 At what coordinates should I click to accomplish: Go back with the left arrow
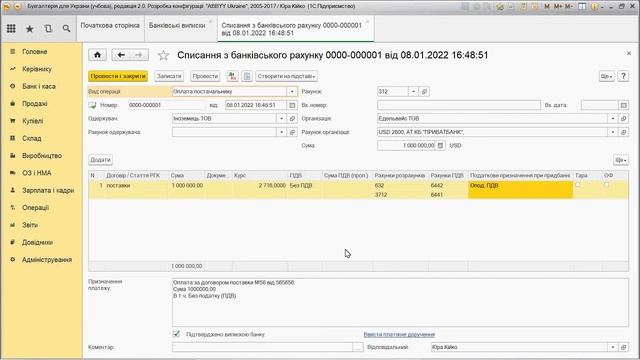coord(121,55)
